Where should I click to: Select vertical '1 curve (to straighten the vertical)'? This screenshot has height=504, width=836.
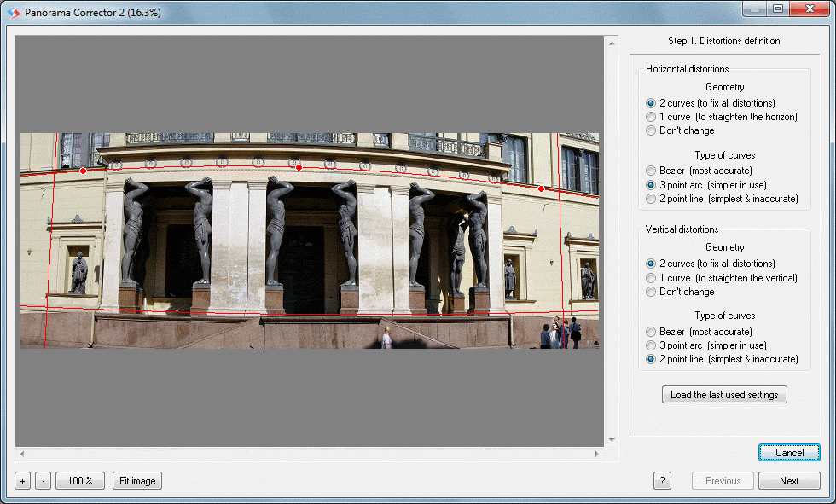tap(651, 278)
